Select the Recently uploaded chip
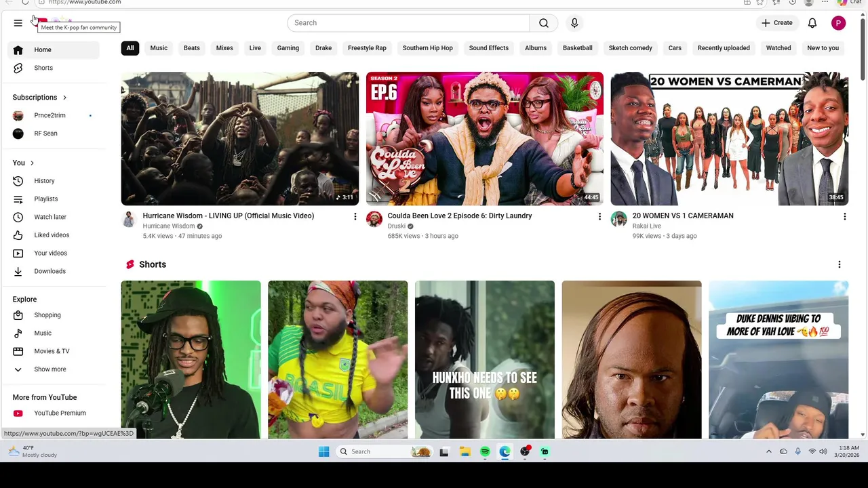The image size is (868, 488). [x=724, y=48]
